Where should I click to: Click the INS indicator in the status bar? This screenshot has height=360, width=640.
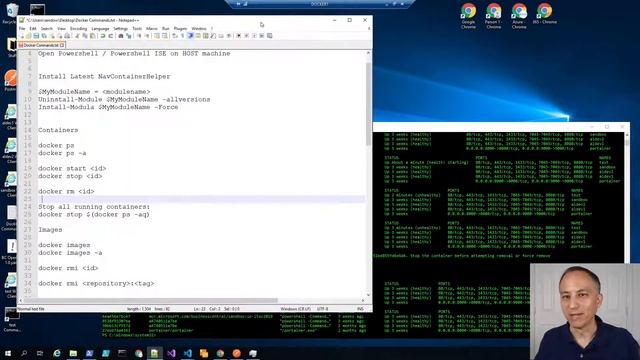coord(360,309)
